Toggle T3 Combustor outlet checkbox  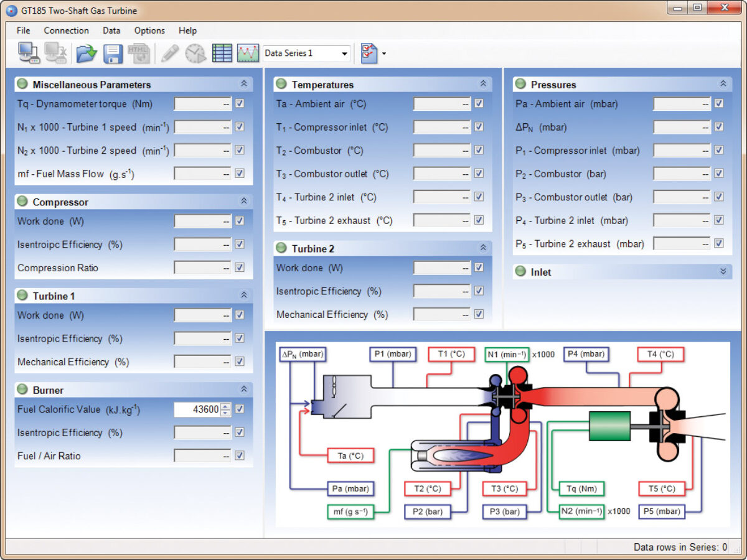[479, 174]
